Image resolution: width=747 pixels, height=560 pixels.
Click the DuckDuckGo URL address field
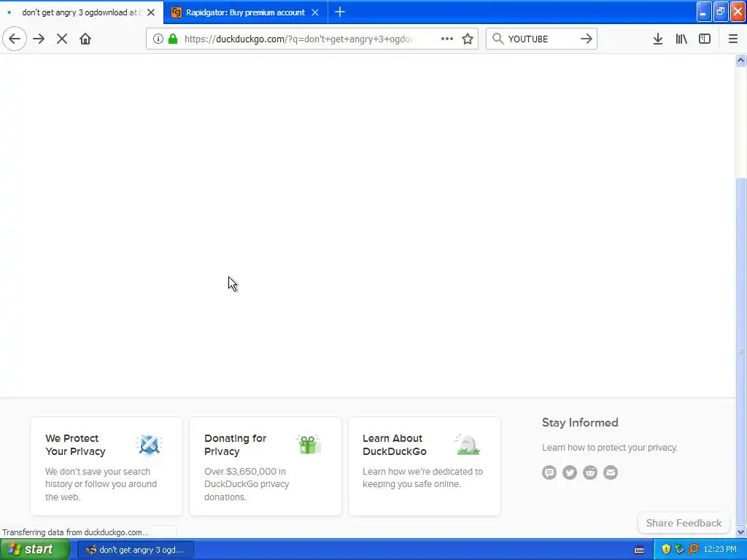[298, 39]
